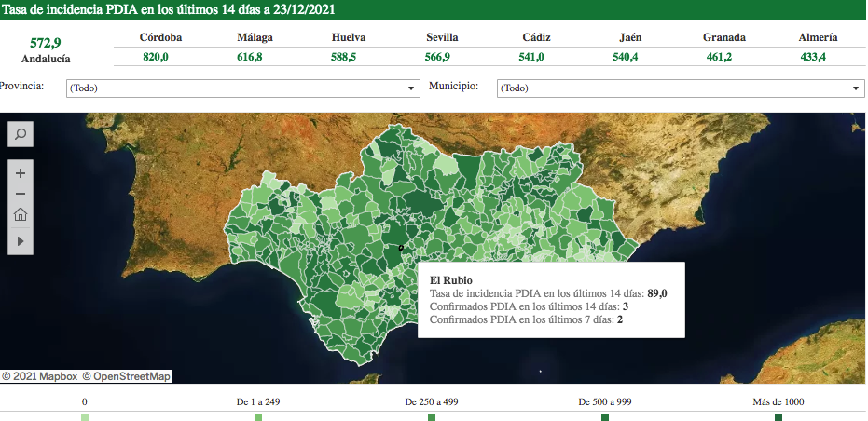Zoom out with the minus button
Viewport: 868px width, 421px height.
[21, 195]
